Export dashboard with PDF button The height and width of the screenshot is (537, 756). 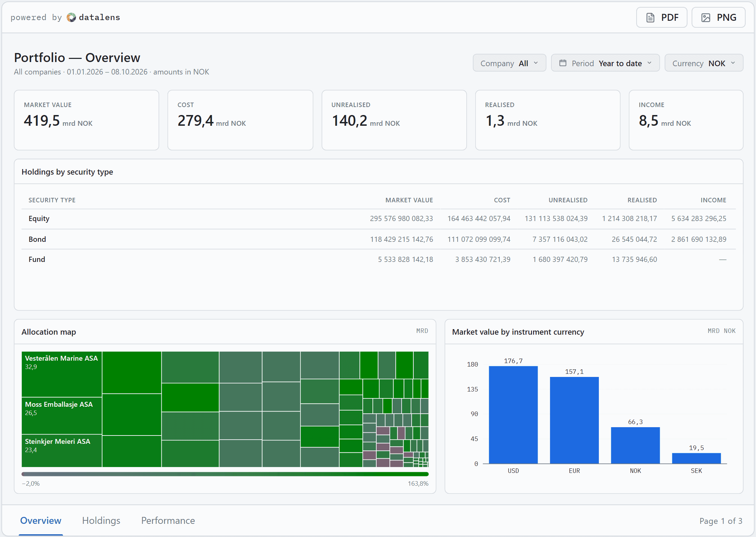pos(661,17)
